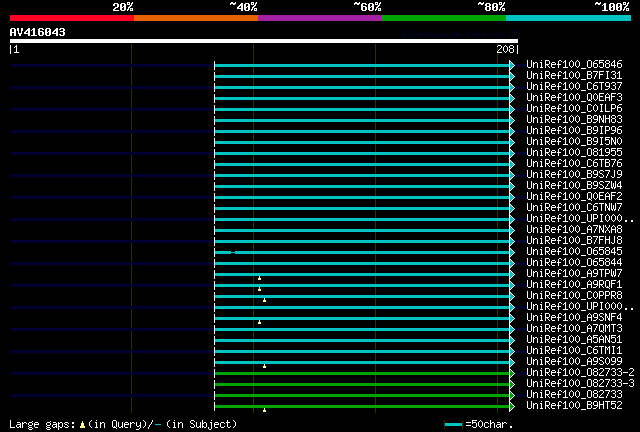Open the UniRef100_B7FI31 hit label
The height and width of the screenshot is (432, 640).
click(574, 75)
